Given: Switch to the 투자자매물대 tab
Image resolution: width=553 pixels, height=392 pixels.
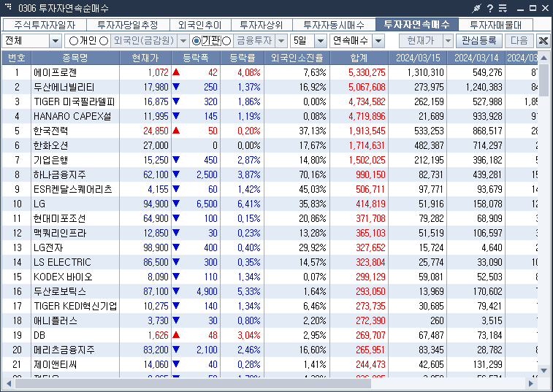Looking at the screenshot, I should 495,25.
